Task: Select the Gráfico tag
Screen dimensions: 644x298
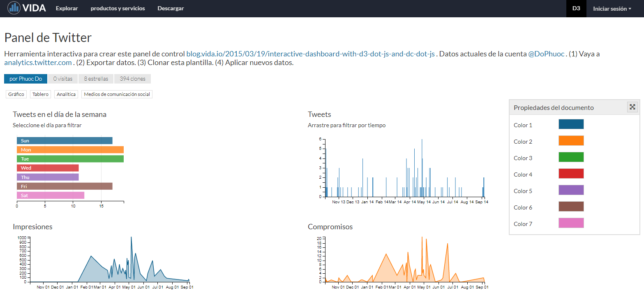Action: tap(16, 94)
